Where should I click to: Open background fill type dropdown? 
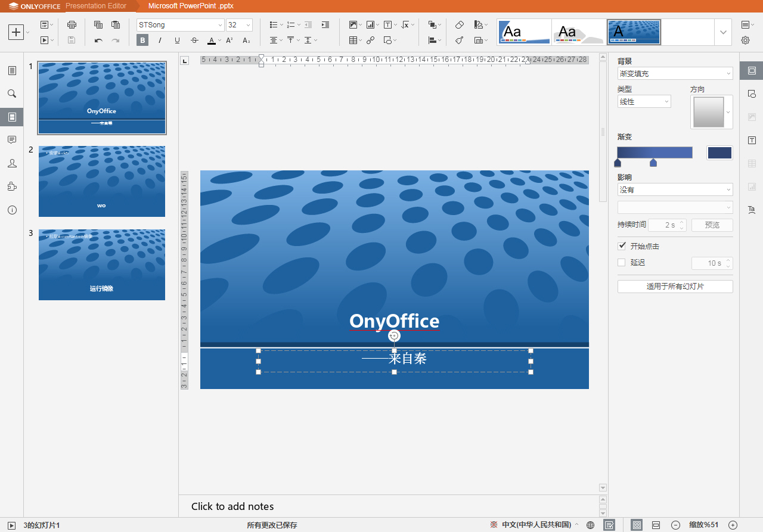[675, 74]
